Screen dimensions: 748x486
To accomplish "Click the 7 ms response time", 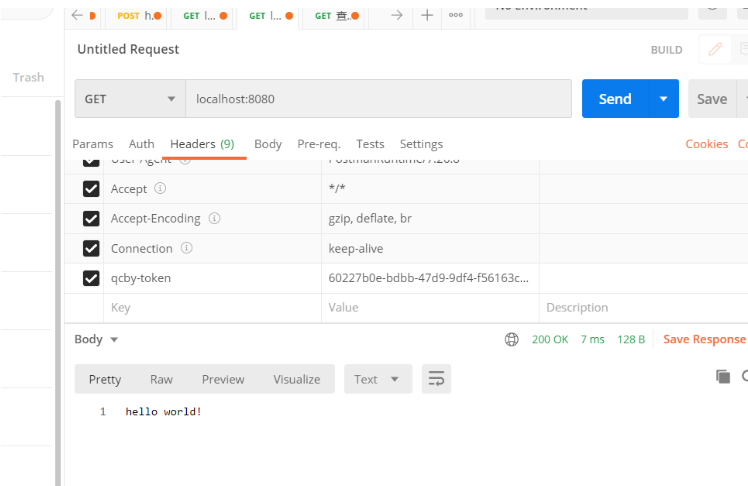I will click(592, 339).
